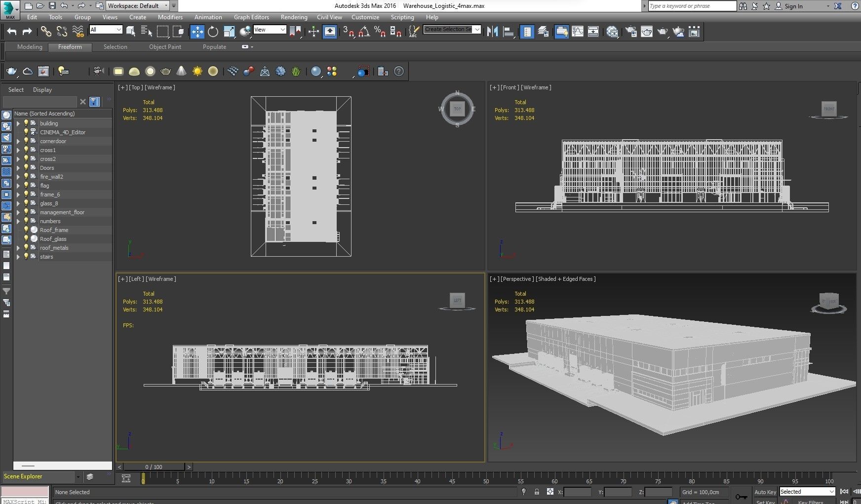Screen dimensions: 861x504
Task: Toggle visibility bulb of roof_metals
Action: pos(26,247)
